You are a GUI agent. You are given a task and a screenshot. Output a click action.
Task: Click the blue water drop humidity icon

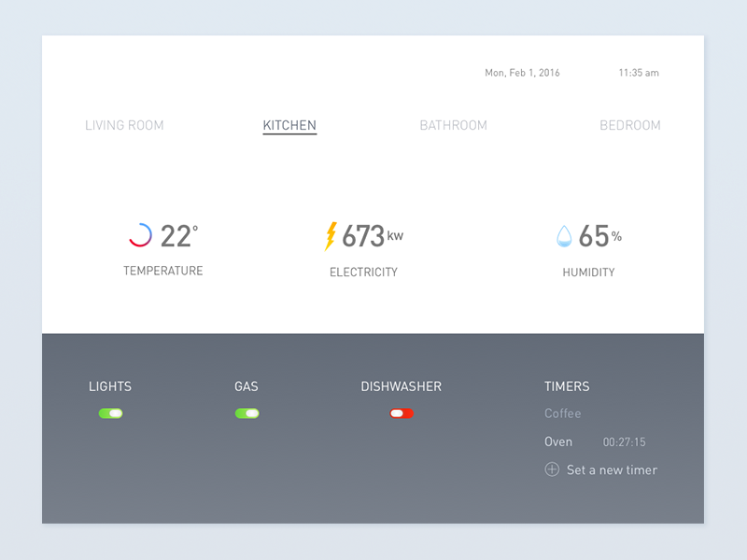(x=564, y=236)
